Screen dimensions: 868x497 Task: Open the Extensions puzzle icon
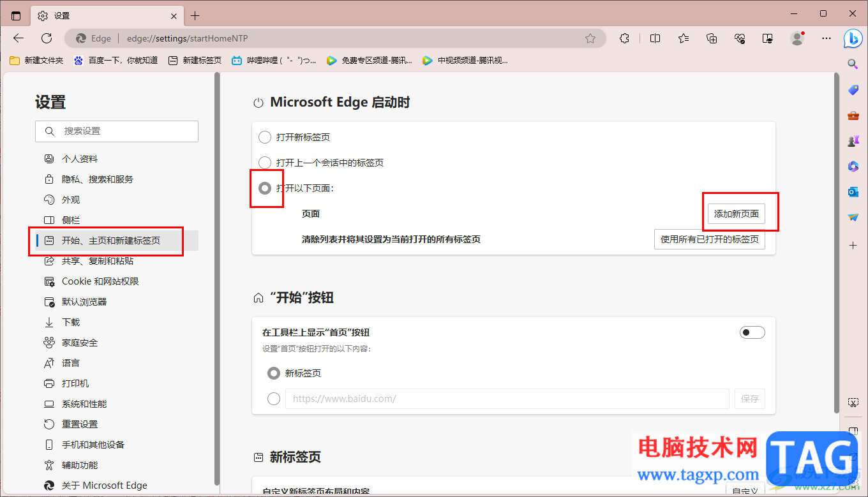(625, 38)
